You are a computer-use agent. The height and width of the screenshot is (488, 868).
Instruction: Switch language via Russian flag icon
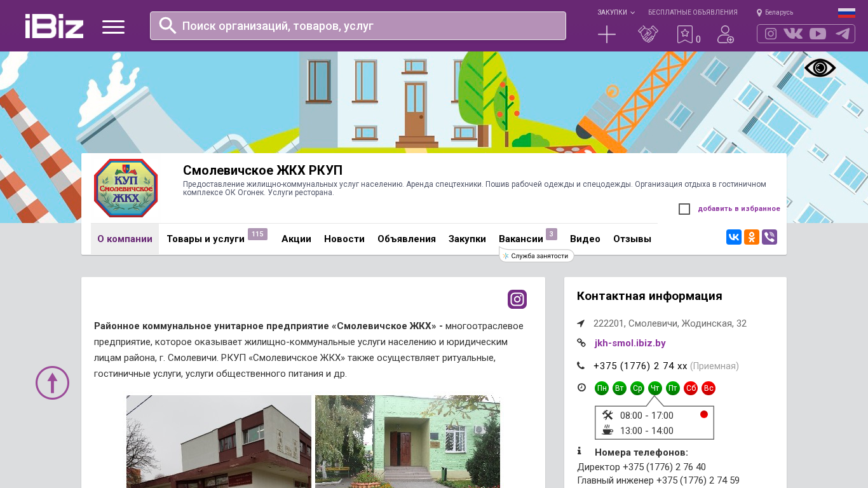coord(846,13)
